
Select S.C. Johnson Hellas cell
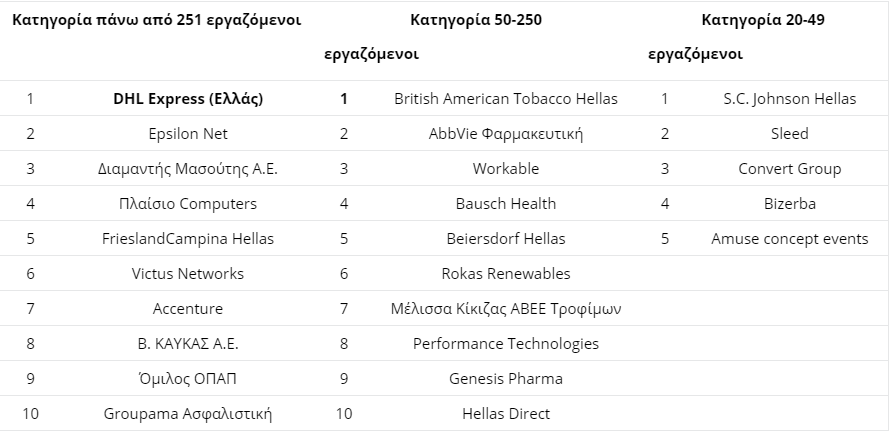point(790,99)
